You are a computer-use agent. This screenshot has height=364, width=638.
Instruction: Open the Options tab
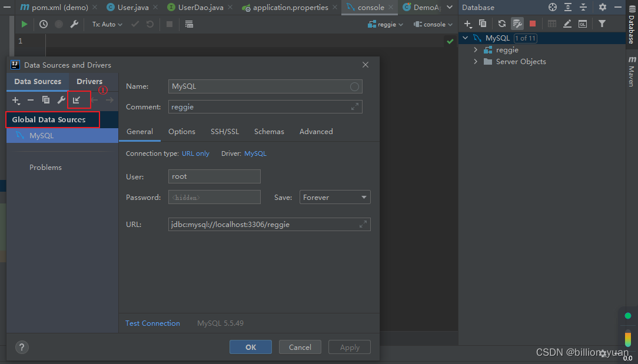coord(182,131)
